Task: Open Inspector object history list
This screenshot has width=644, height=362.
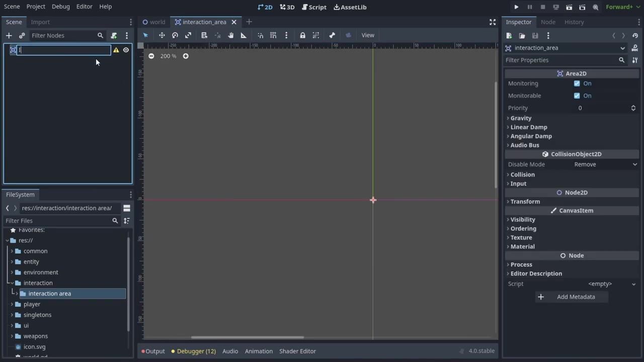Action: 635,36
